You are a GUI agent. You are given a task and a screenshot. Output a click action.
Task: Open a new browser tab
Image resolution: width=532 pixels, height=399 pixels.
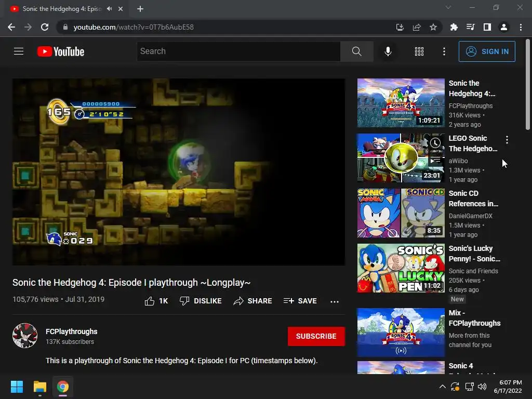pyautogui.click(x=140, y=9)
